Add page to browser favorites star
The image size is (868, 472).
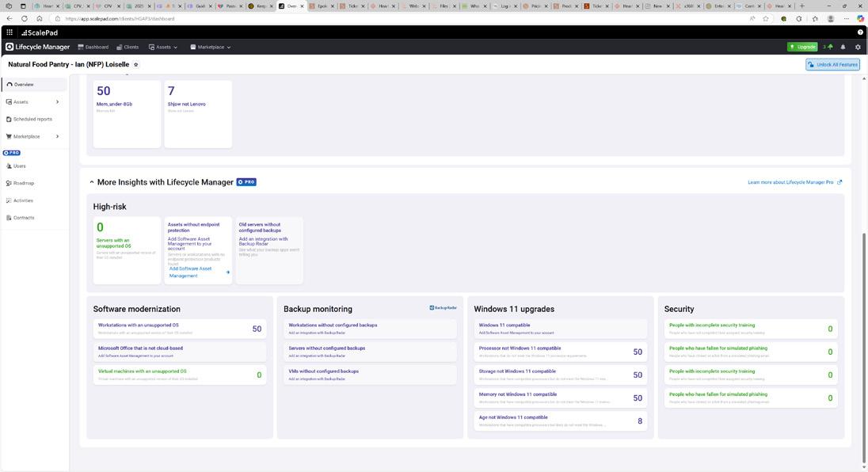(766, 18)
